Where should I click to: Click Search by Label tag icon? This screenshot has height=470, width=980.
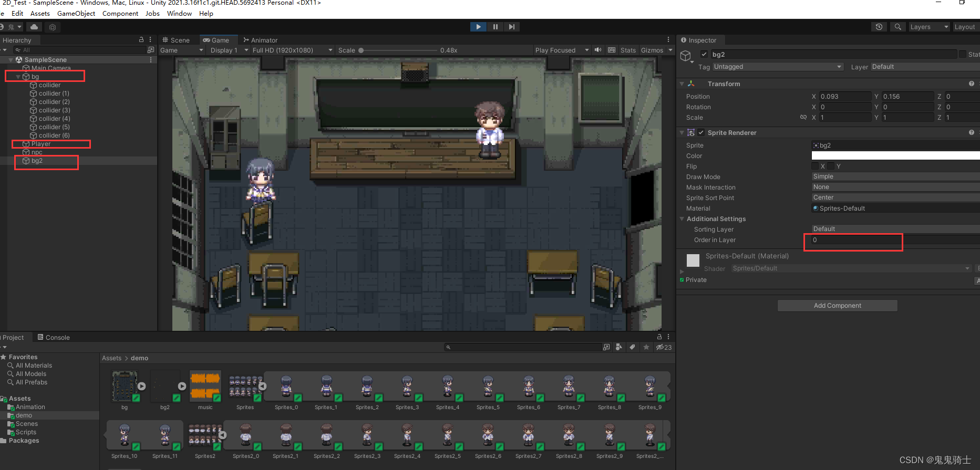632,347
